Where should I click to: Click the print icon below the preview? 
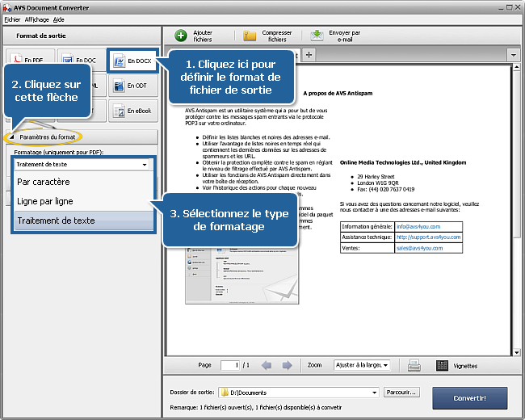(x=414, y=365)
